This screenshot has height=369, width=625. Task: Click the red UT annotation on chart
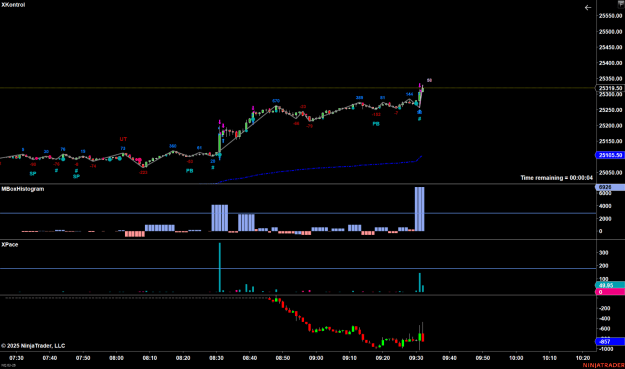pos(123,139)
